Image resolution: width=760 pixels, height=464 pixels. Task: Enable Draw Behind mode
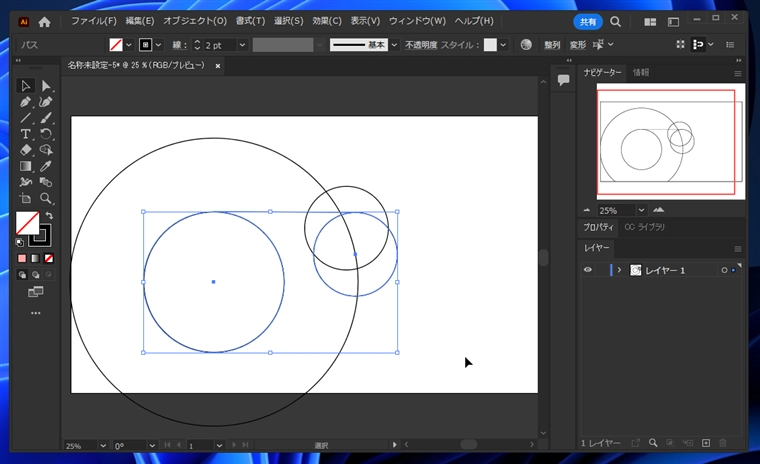tap(35, 274)
